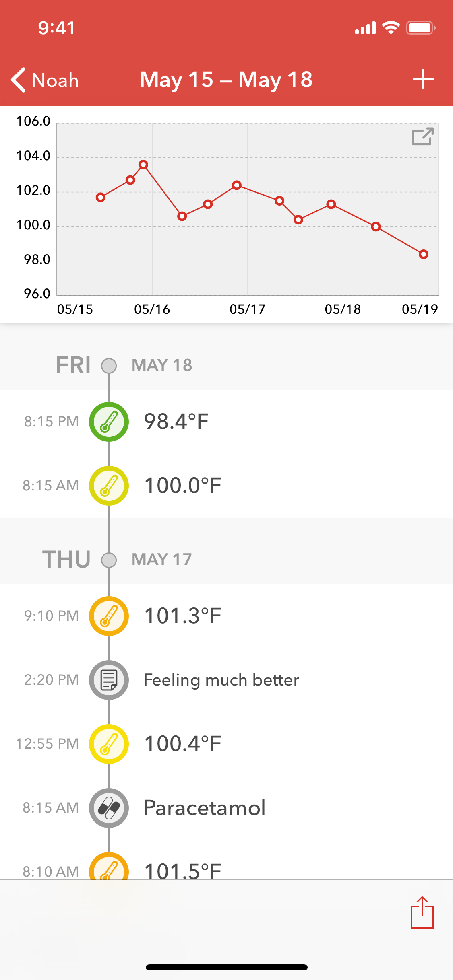Select the pill icon next to Paracetamol
The width and height of the screenshot is (453, 980).
[109, 808]
